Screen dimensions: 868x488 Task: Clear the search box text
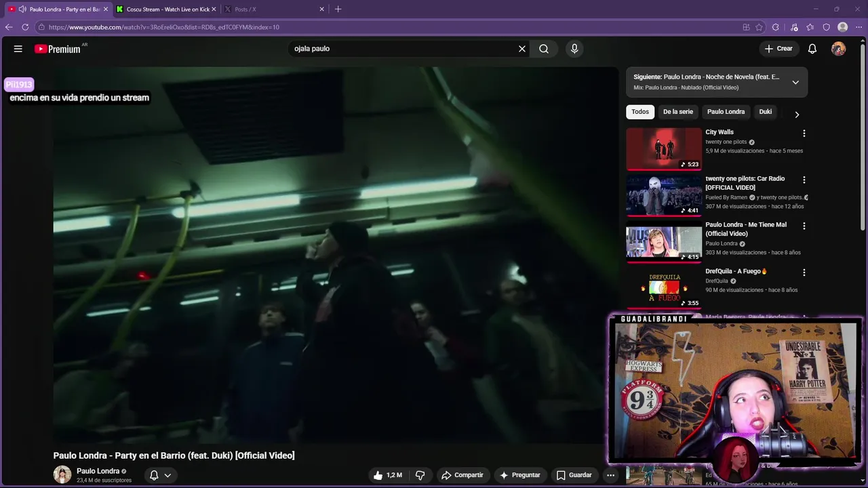(522, 49)
